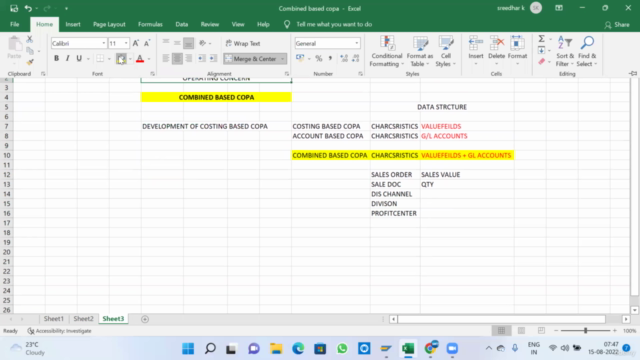The width and height of the screenshot is (640, 360).
Task: Switch to Page Layout view icon
Action: (x=521, y=331)
